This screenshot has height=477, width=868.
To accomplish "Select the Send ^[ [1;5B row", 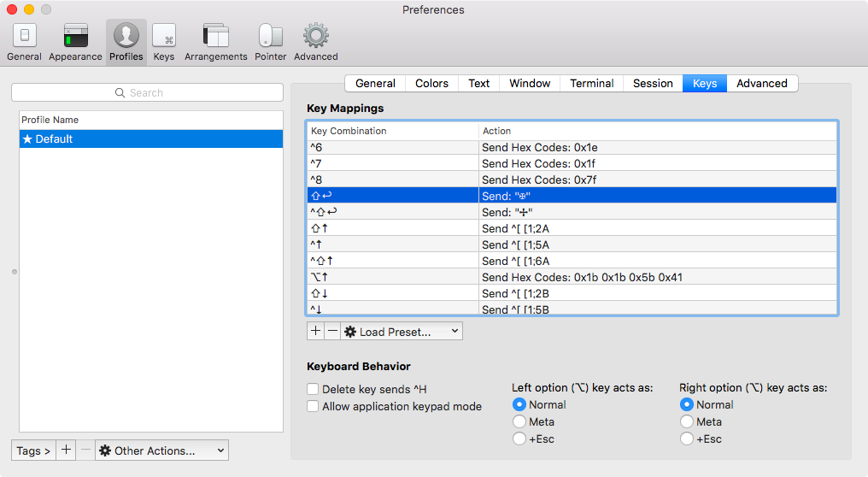I will 572,308.
